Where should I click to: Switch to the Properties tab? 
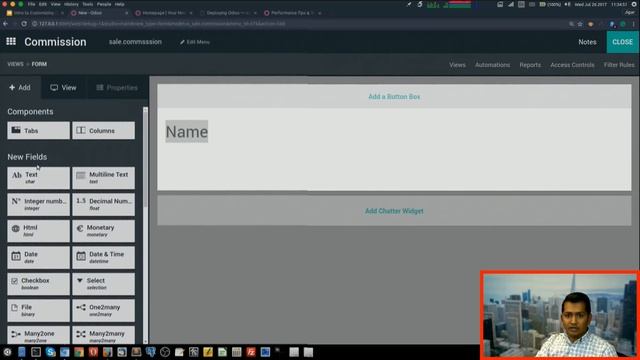(x=117, y=87)
